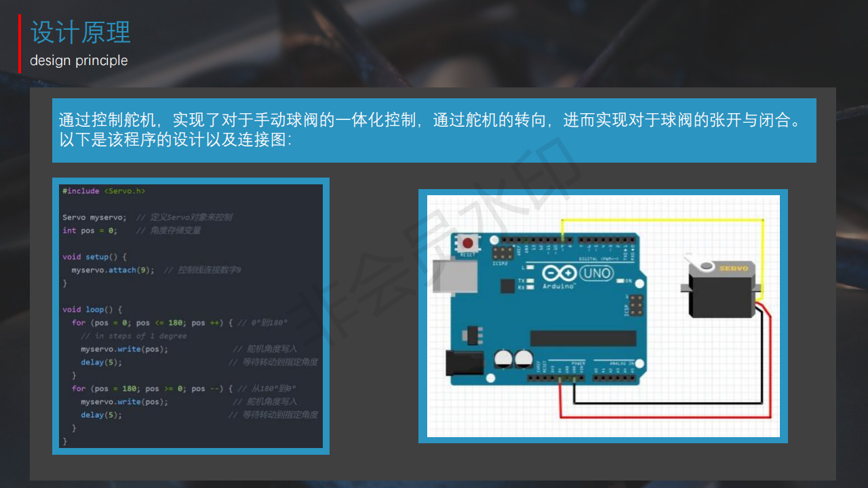Click the red RESET button on Arduino board

(468, 243)
